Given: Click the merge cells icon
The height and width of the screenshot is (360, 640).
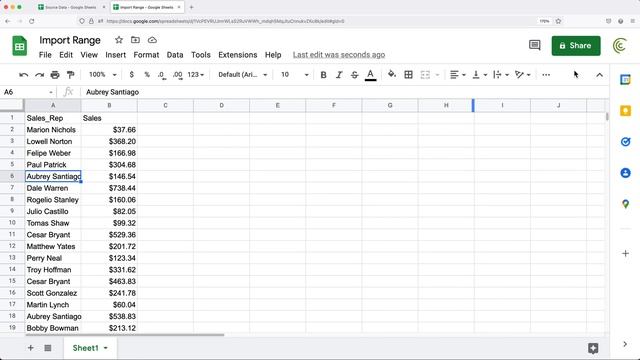Looking at the screenshot, I should [425, 75].
